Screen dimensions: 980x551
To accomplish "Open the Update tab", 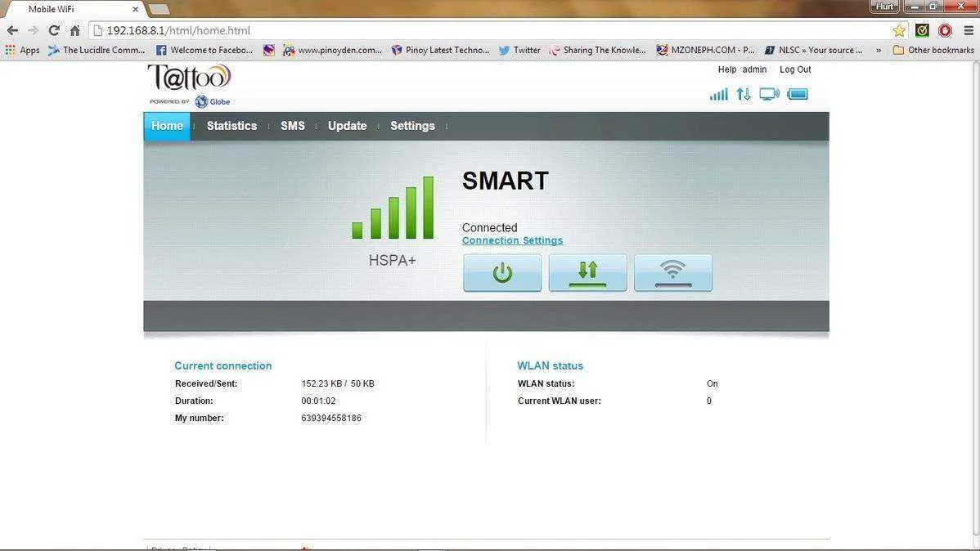I will click(x=347, y=126).
